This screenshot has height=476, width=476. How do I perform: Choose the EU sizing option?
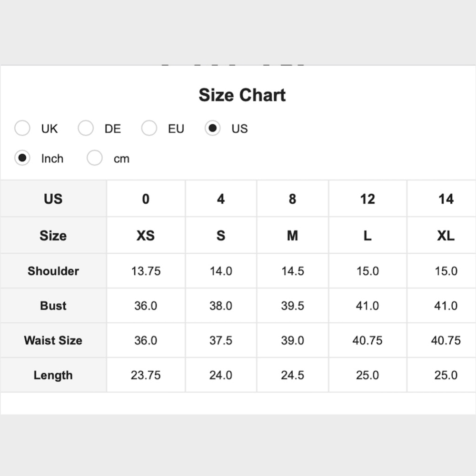click(x=149, y=129)
